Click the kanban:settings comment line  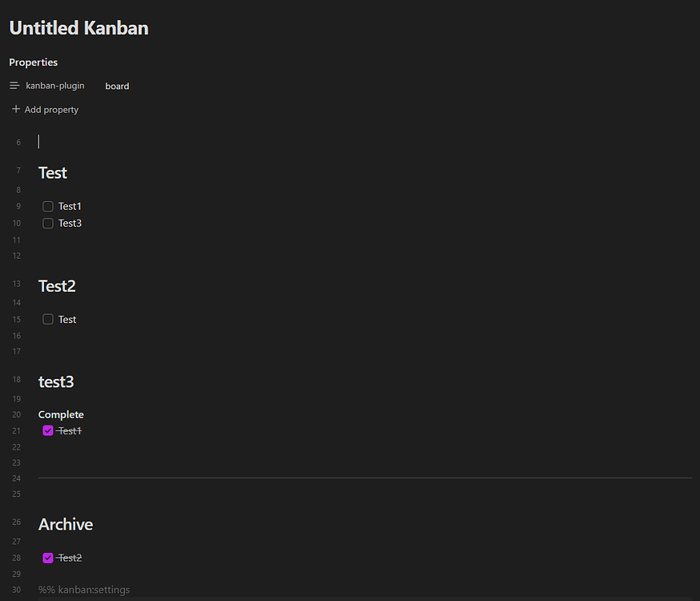[84, 589]
